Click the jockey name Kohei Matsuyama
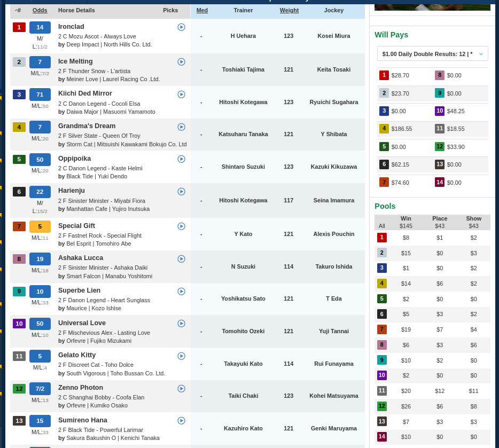 pyautogui.click(x=333, y=396)
